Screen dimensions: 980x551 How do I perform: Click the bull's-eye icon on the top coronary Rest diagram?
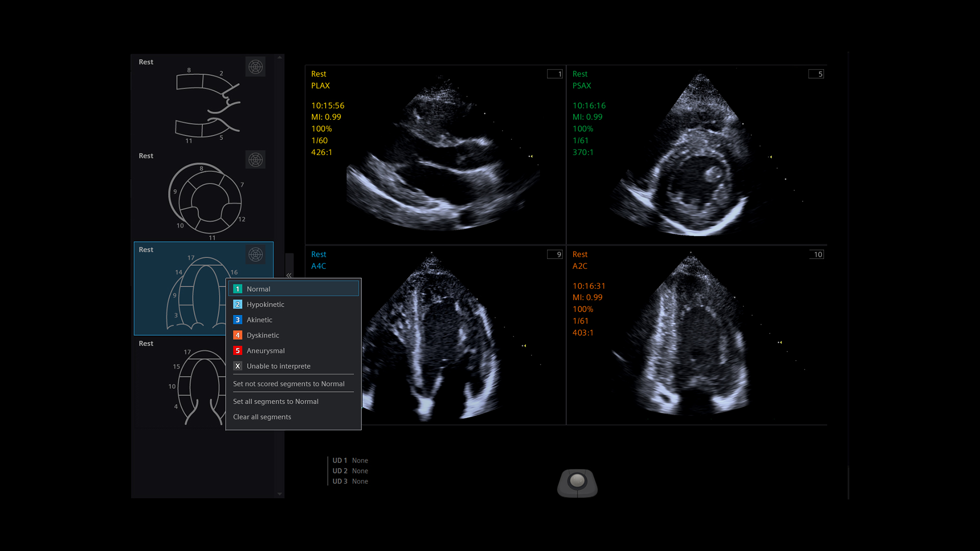(255, 66)
